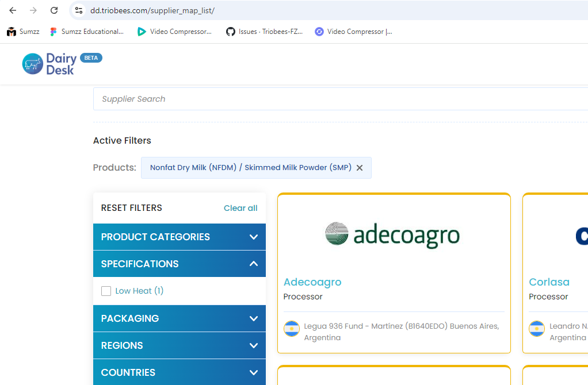The image size is (588, 385).
Task: Click the Clear all link
Action: (240, 208)
